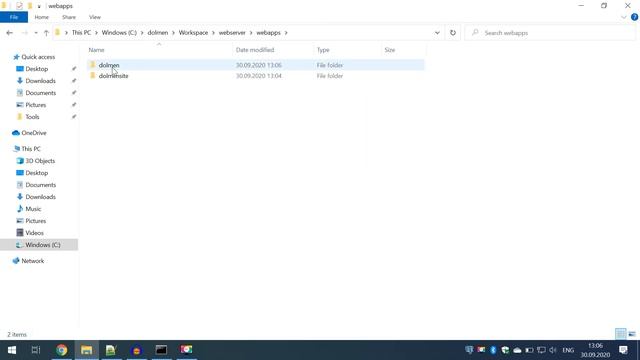Open File Explorer taskbar icon
Image resolution: width=640 pixels, height=360 pixels.
click(x=87, y=350)
